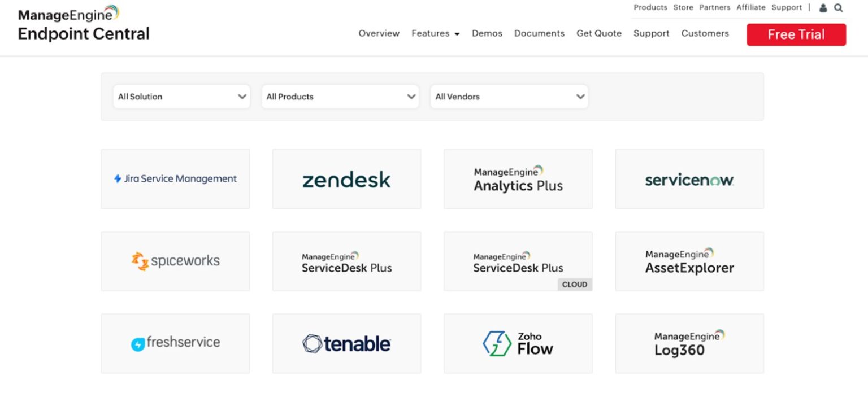Open the ServiceNow integration
The width and height of the screenshot is (868, 393).
pyautogui.click(x=689, y=178)
